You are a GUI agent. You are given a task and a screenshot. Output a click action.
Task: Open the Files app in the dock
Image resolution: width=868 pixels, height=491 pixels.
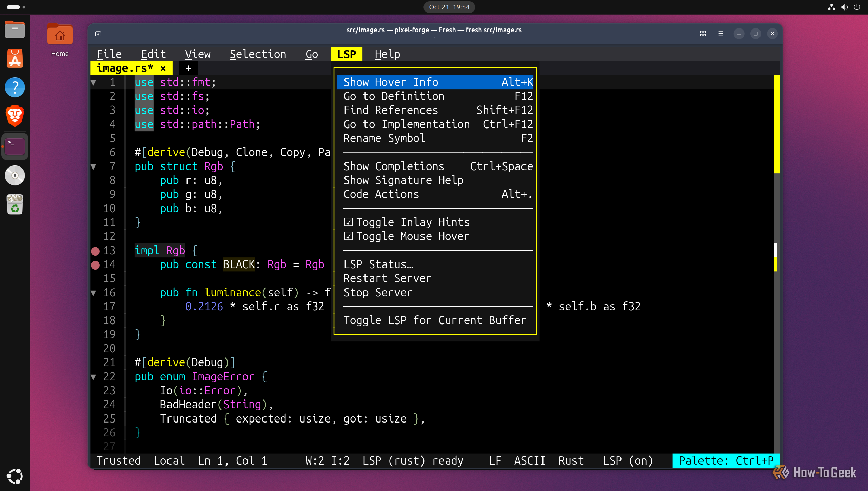(x=15, y=30)
